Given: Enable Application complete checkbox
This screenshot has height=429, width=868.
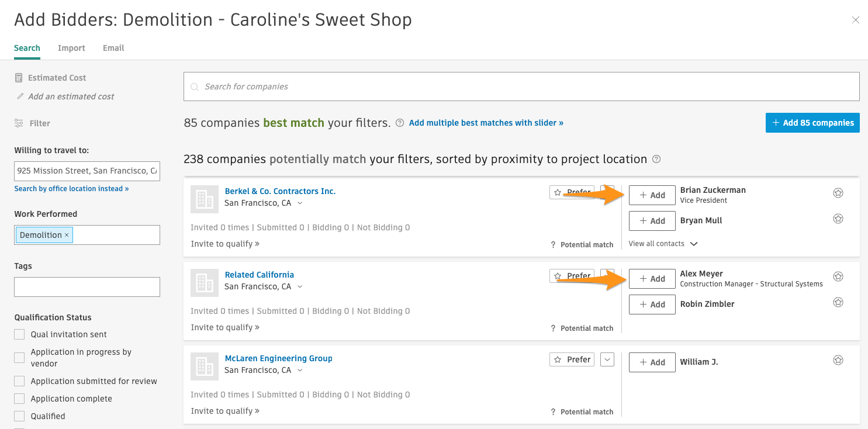Looking at the screenshot, I should tap(19, 399).
